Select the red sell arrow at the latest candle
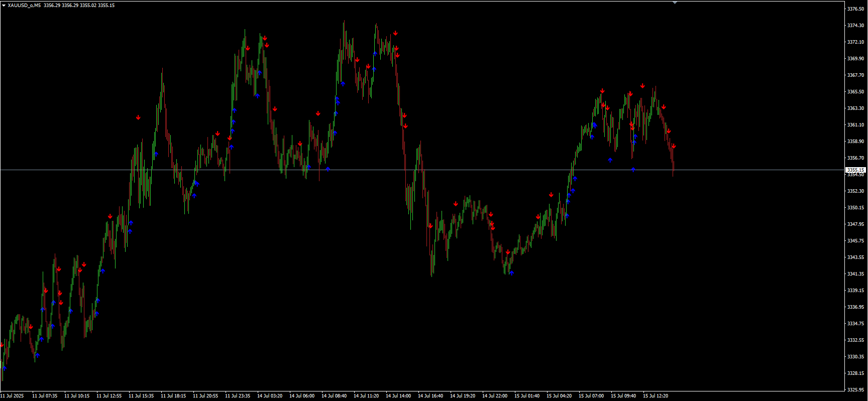The image size is (868, 401). click(674, 147)
